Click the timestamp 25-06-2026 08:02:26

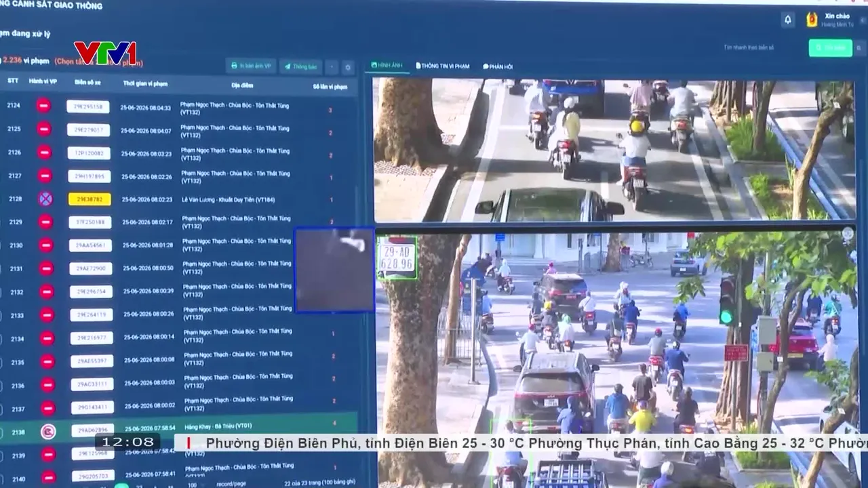tap(147, 176)
